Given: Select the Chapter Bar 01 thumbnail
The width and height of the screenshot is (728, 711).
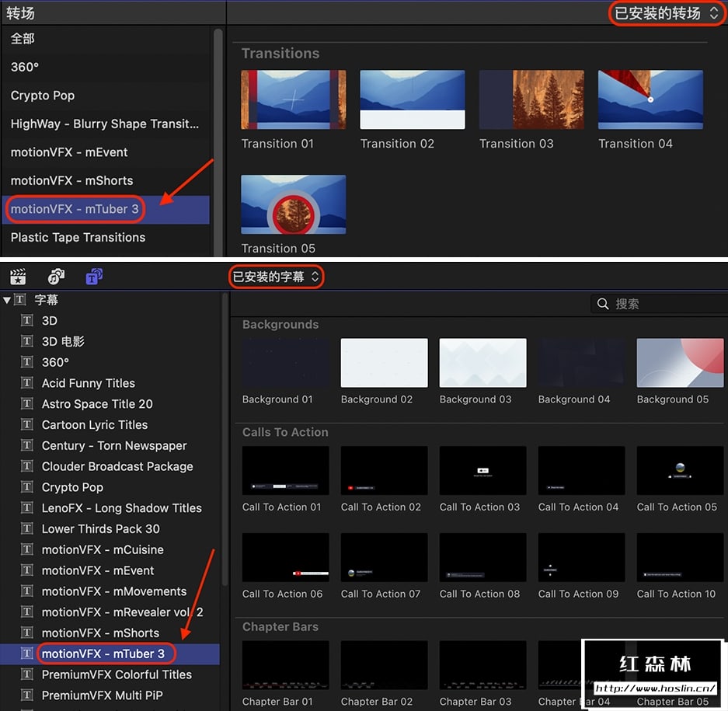Looking at the screenshot, I should pyautogui.click(x=286, y=665).
